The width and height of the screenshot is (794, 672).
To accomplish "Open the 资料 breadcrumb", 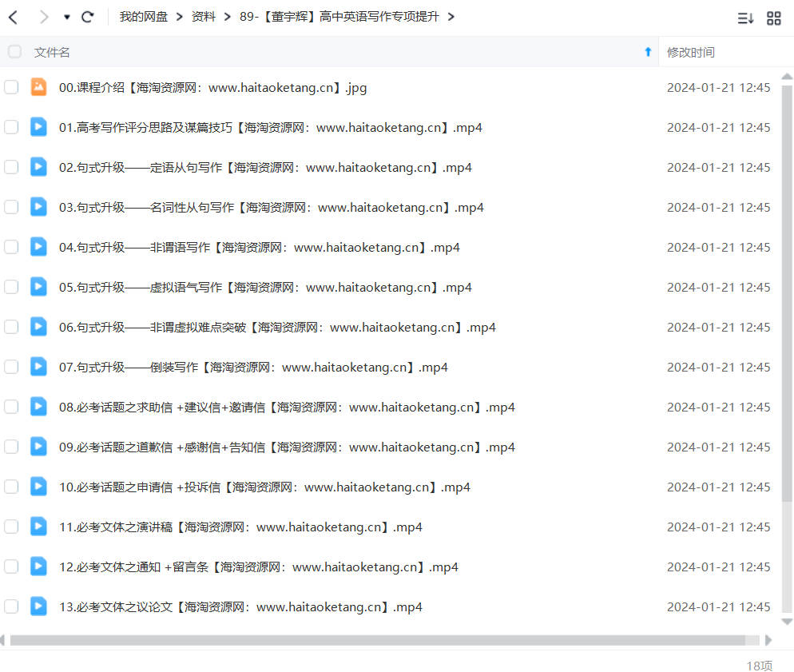I will point(204,17).
